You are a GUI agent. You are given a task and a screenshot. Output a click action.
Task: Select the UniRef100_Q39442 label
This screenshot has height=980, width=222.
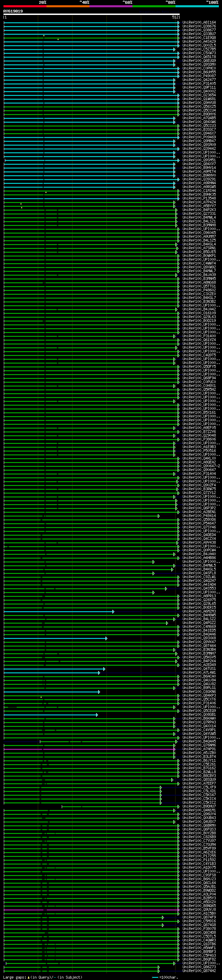click(x=199, y=149)
